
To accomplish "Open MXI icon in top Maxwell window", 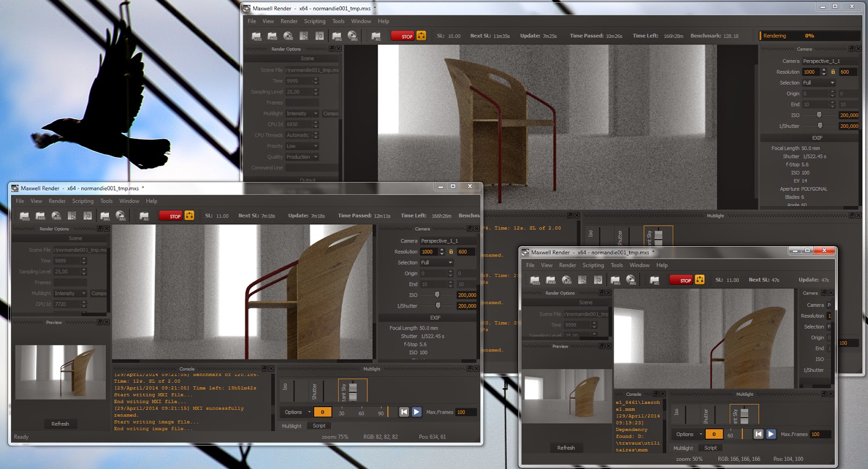I will (272, 36).
